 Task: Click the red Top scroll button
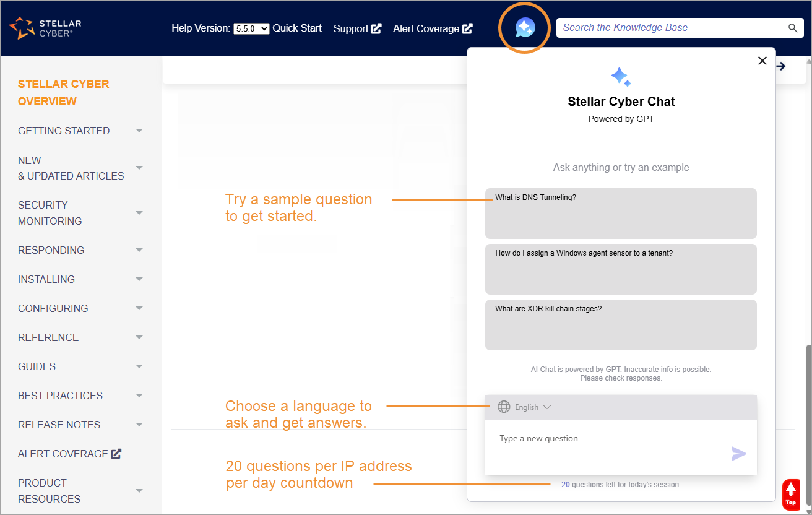point(790,495)
